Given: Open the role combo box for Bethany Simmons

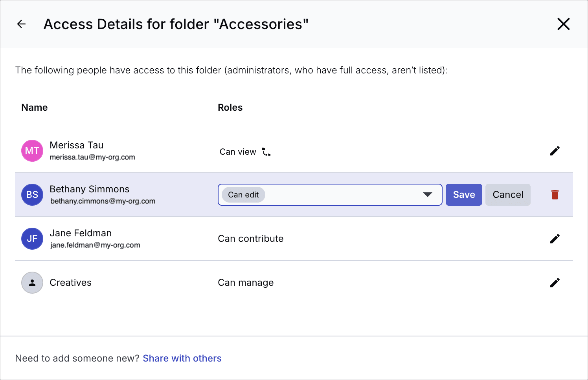Looking at the screenshot, I should coord(330,195).
